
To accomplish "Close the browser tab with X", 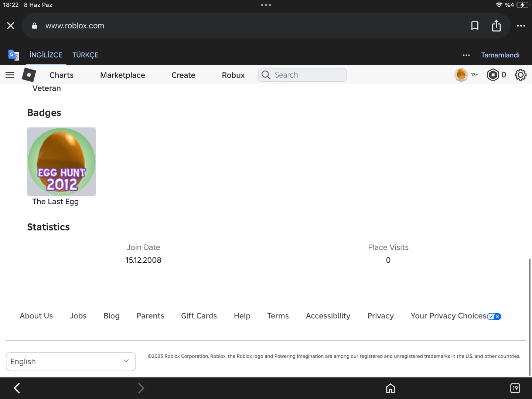I will (x=11, y=25).
